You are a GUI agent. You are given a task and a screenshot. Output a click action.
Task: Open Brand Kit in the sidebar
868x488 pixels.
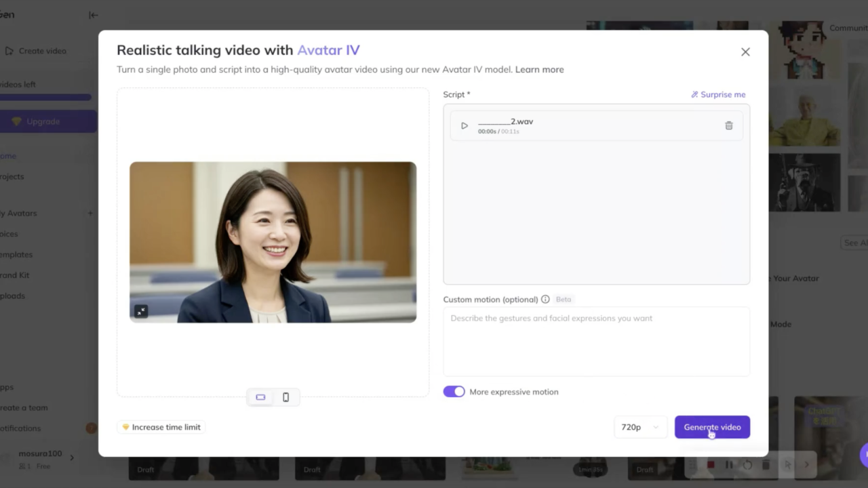pos(15,275)
